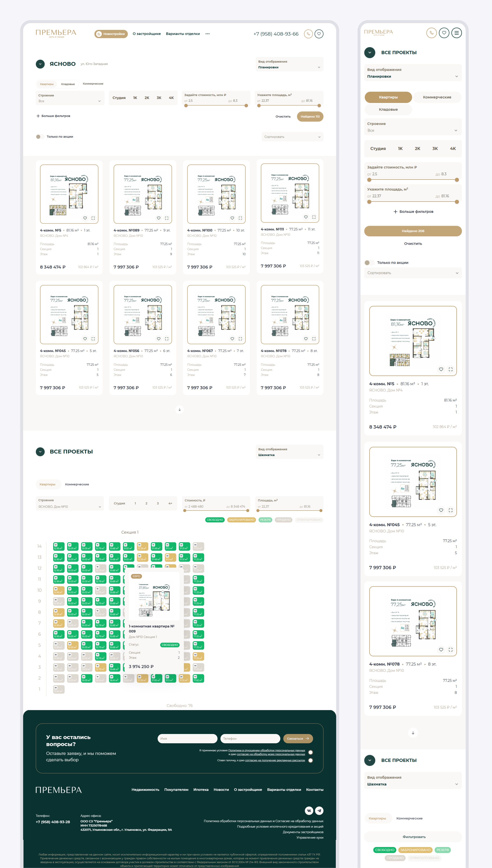Screen dimensions: 492x868
Task: Open Telegram icon in footer
Action: coord(319,811)
